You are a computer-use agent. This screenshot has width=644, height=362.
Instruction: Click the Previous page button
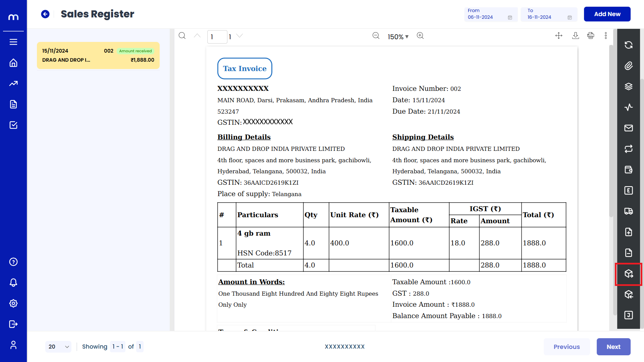(x=566, y=347)
